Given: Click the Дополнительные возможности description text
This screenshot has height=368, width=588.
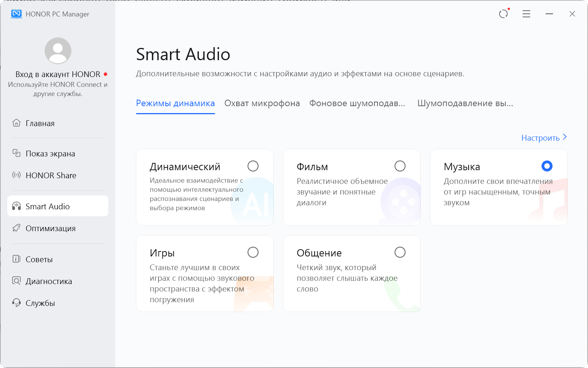Looking at the screenshot, I should click(300, 74).
